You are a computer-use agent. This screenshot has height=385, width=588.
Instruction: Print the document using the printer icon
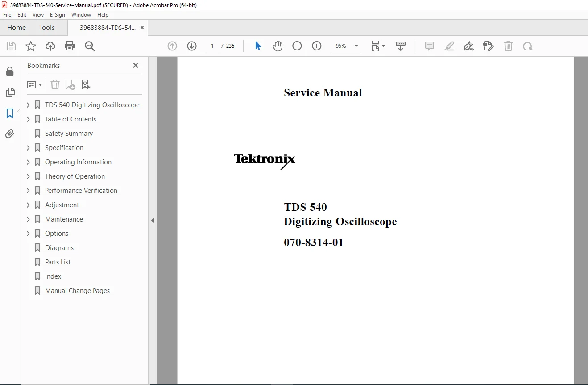coord(70,46)
